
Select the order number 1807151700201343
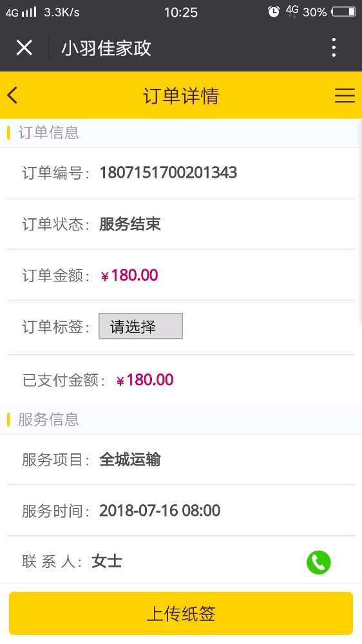[x=168, y=173]
